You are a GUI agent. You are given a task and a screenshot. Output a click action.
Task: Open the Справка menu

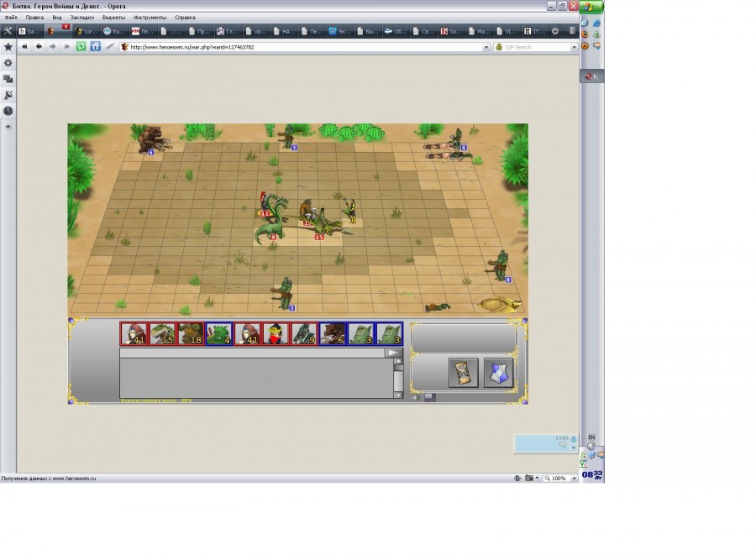click(x=185, y=18)
